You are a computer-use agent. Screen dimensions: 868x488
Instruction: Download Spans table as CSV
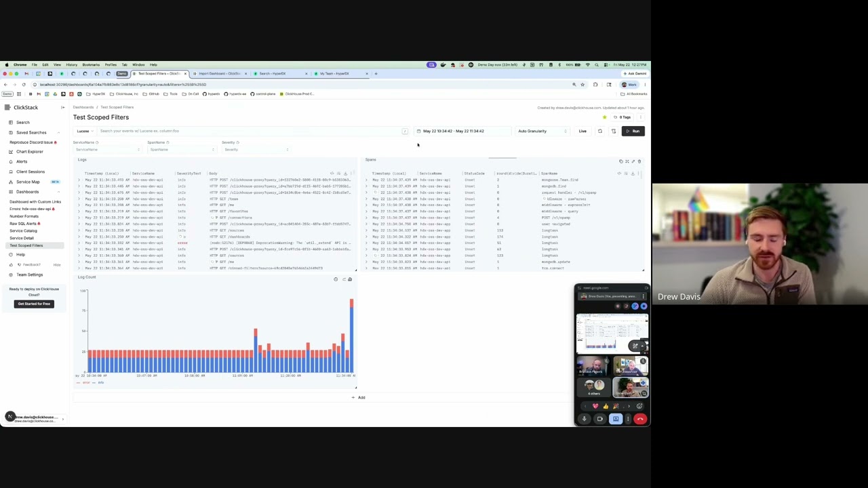tap(632, 174)
